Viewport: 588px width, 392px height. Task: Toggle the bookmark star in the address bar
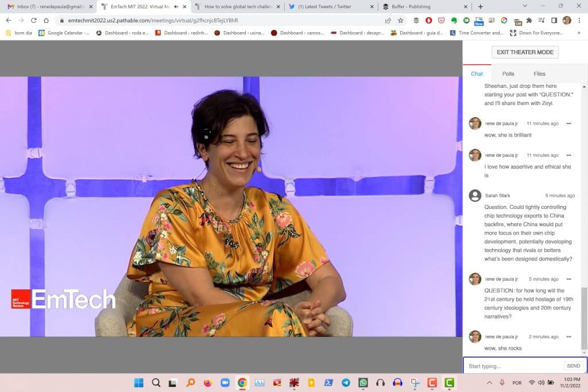click(400, 20)
